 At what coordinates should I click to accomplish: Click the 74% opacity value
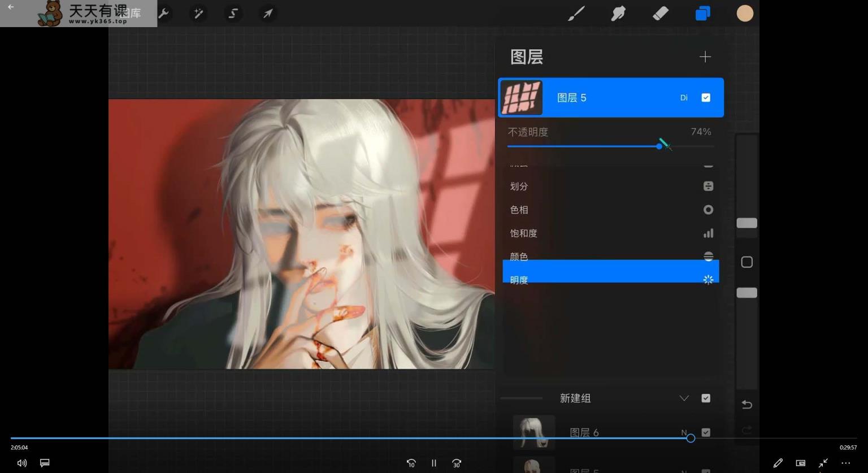(701, 132)
